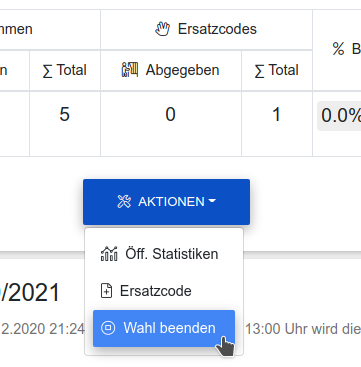
Task: Click the hand icon beside Ersatzcodes header
Action: [x=163, y=29]
